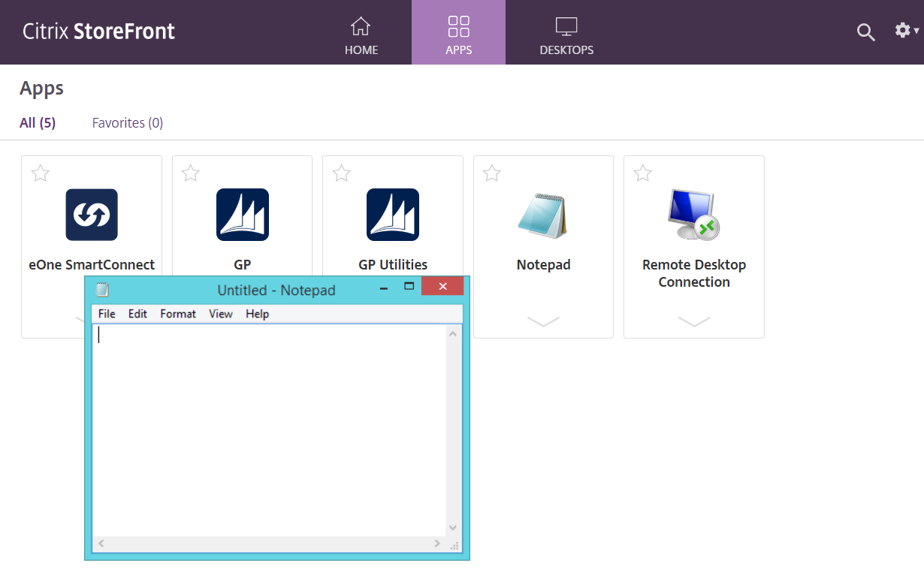
Task: Click the Notepad title bar system icon
Action: 102,290
